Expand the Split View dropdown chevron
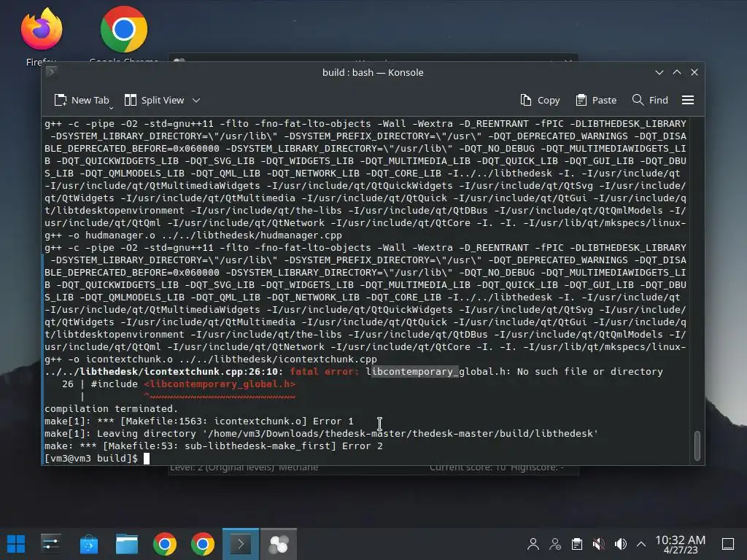Image resolution: width=747 pixels, height=560 pixels. (196, 101)
